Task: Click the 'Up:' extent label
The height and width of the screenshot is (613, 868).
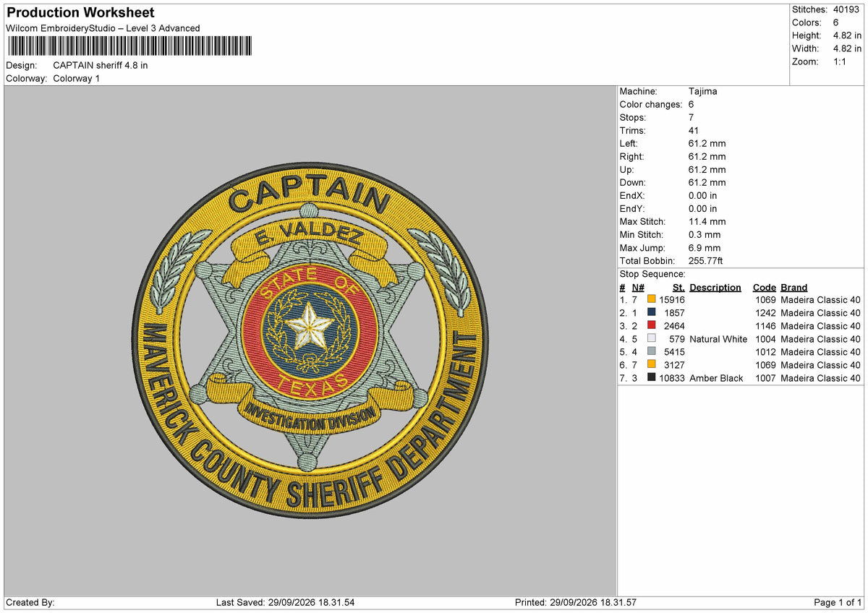Action: tap(627, 169)
